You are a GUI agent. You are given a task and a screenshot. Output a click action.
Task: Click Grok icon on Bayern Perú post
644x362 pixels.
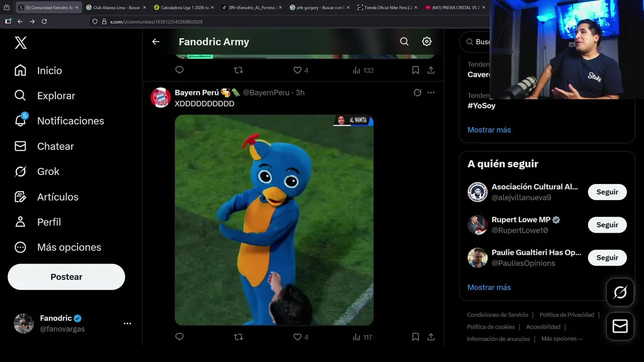[417, 93]
